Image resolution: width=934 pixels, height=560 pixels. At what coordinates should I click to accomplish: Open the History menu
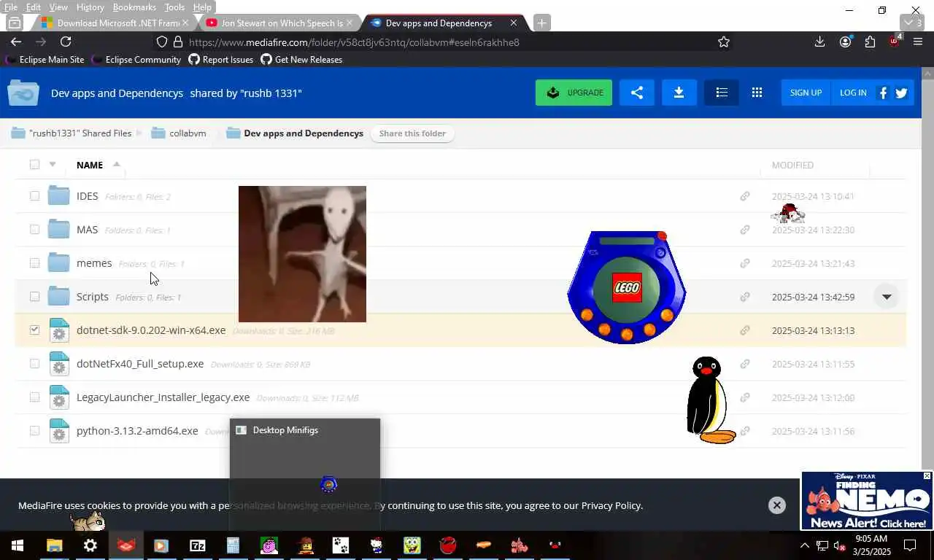(90, 7)
